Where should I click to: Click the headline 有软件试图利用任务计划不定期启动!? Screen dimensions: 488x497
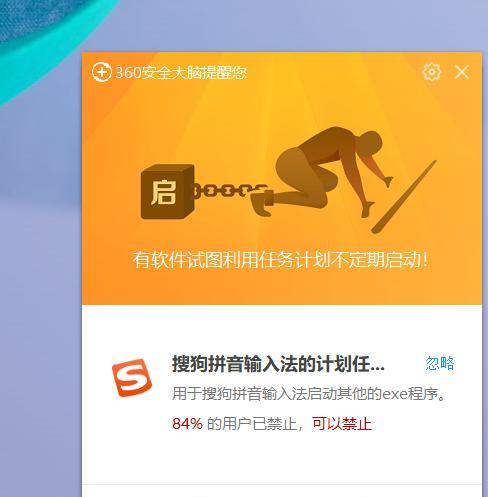pyautogui.click(x=280, y=260)
